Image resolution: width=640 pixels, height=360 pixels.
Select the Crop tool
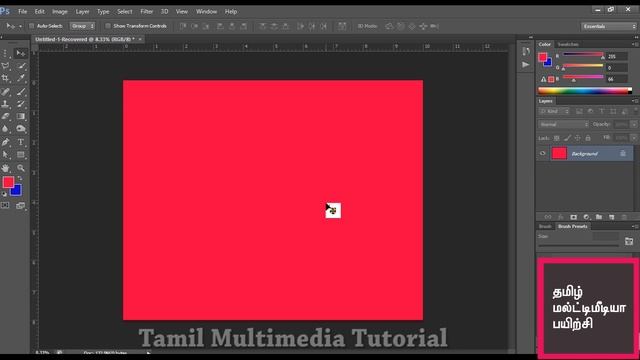point(6,78)
